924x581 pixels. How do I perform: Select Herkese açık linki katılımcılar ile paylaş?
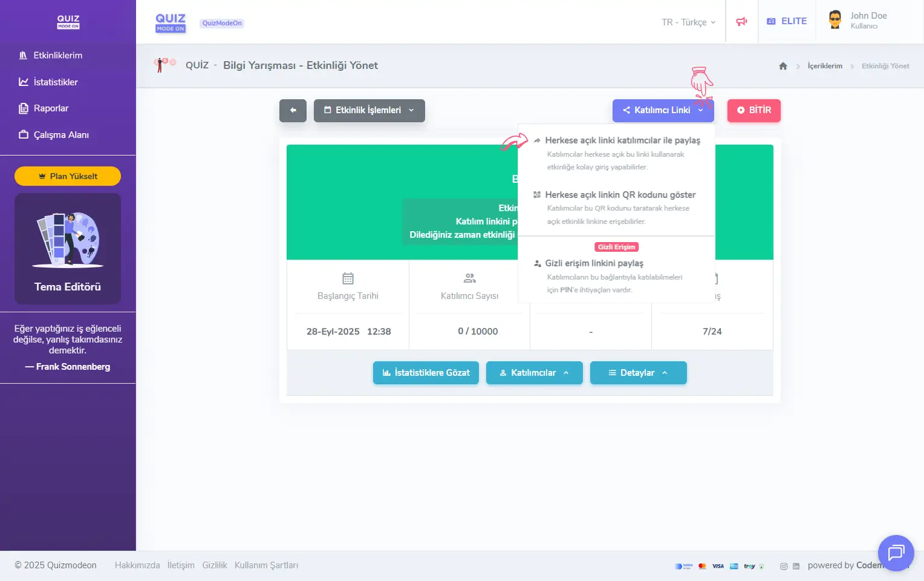(x=622, y=140)
